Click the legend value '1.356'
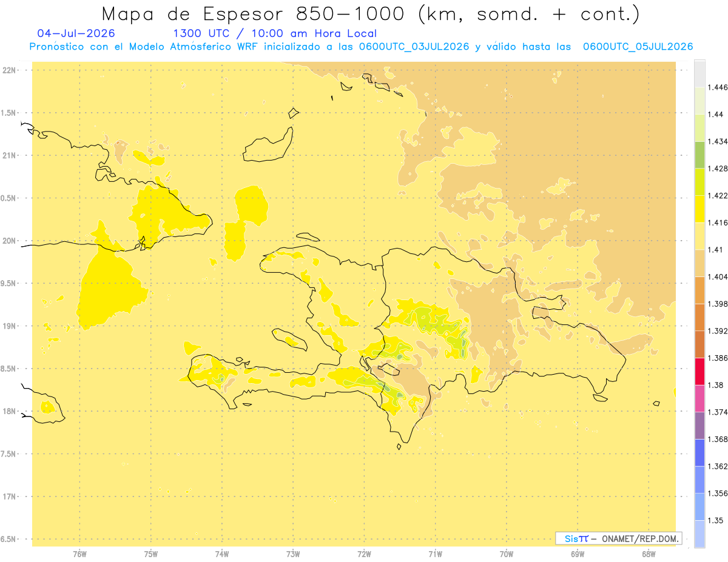The image size is (728, 562). [718, 493]
